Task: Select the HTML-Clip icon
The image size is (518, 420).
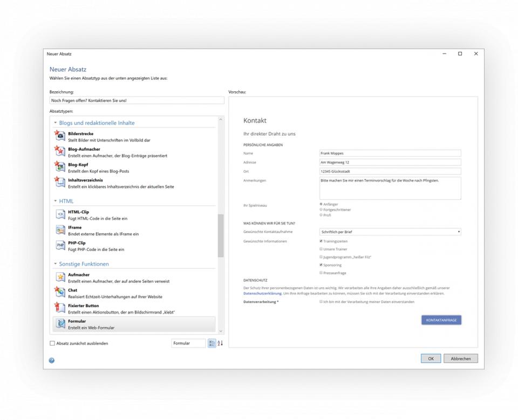Action: tap(59, 214)
